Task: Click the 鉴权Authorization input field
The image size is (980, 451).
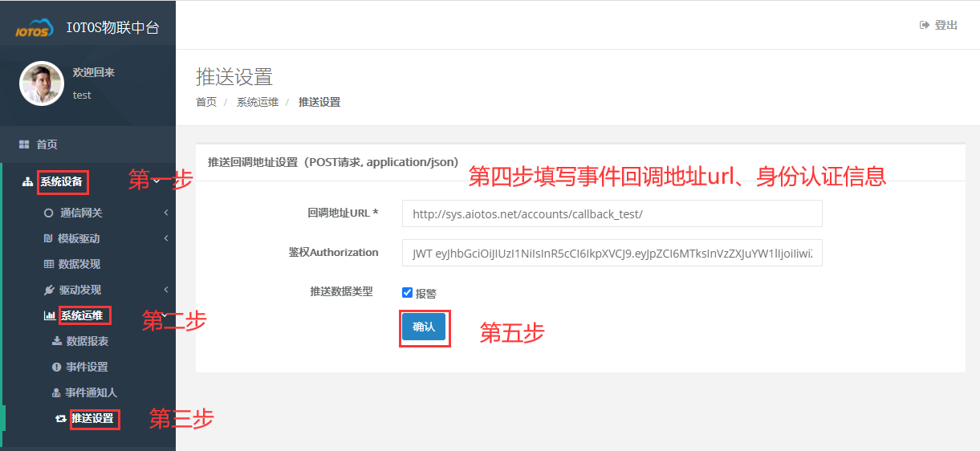Action: [x=612, y=253]
